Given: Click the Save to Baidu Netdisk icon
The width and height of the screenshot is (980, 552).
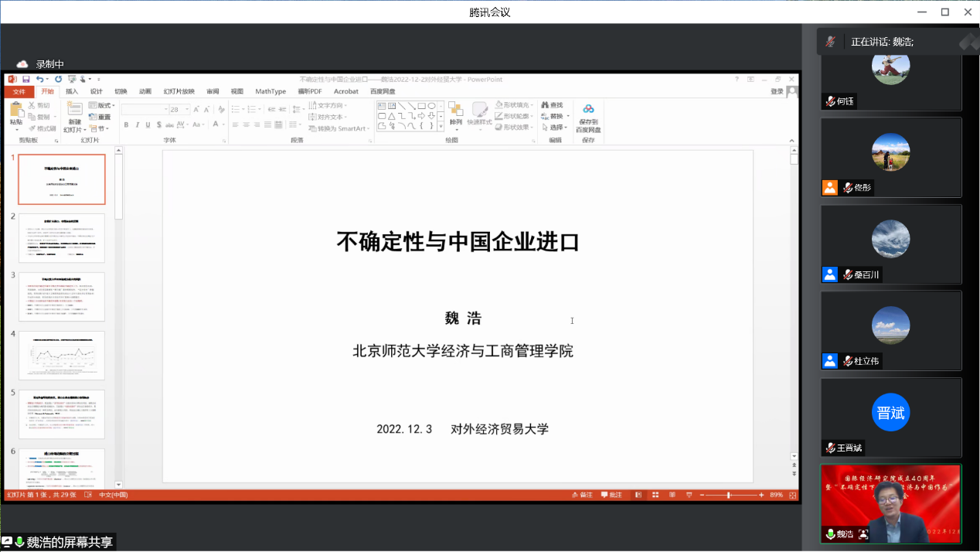Looking at the screenshot, I should [x=587, y=110].
